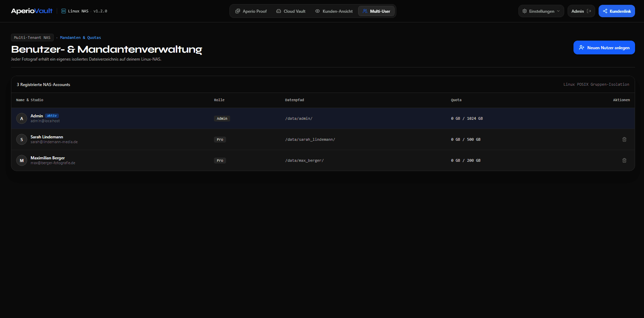
Task: Click 'Linux POSIX Gruppen-Isolation' label
Action: [x=596, y=84]
